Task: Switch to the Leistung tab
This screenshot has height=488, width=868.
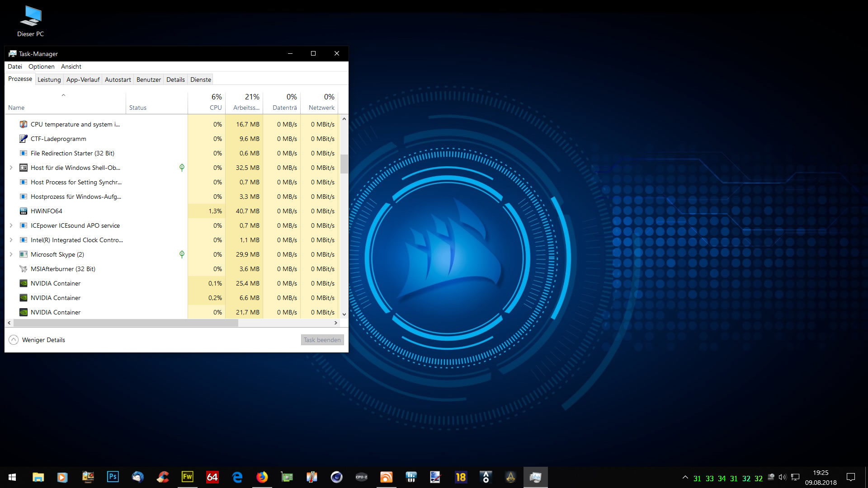Action: coord(49,80)
